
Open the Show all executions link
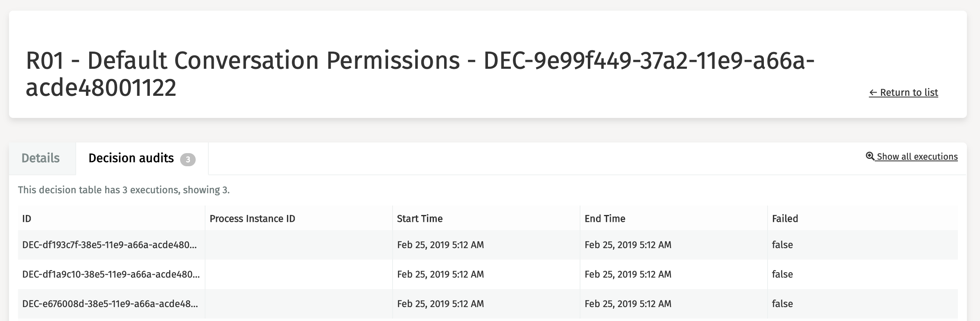(x=917, y=157)
